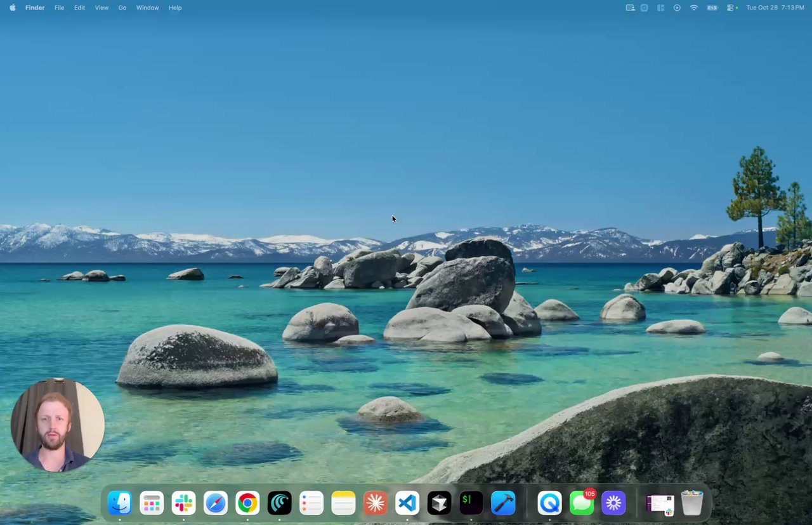
Task: Click the play circle status icon in menu bar
Action: tap(677, 8)
